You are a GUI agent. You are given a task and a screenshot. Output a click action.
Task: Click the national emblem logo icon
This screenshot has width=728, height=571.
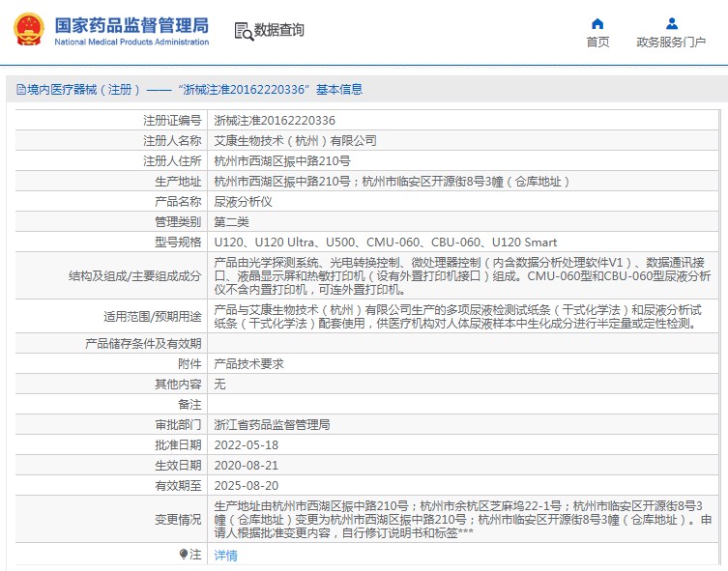pos(29,29)
